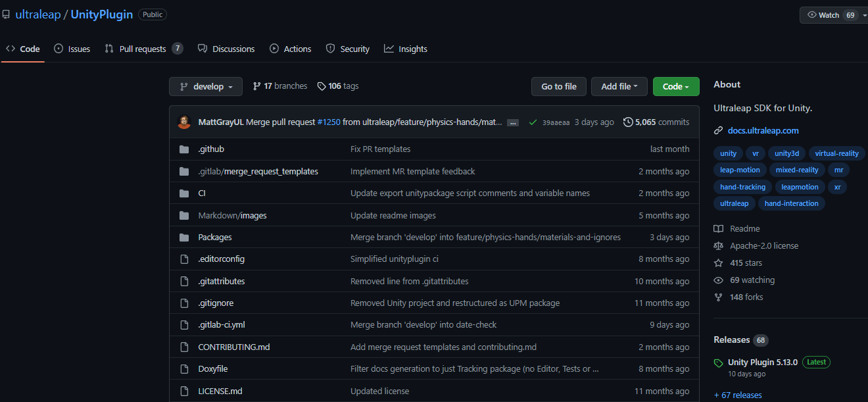Show the + 67 releases link
Screen dimensions: 868x402
point(738,395)
